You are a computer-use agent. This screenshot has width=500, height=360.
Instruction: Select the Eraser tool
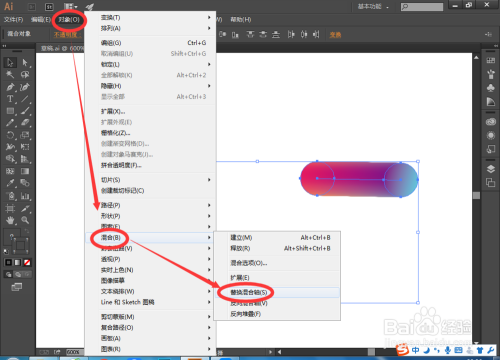pyautogui.click(x=25, y=123)
